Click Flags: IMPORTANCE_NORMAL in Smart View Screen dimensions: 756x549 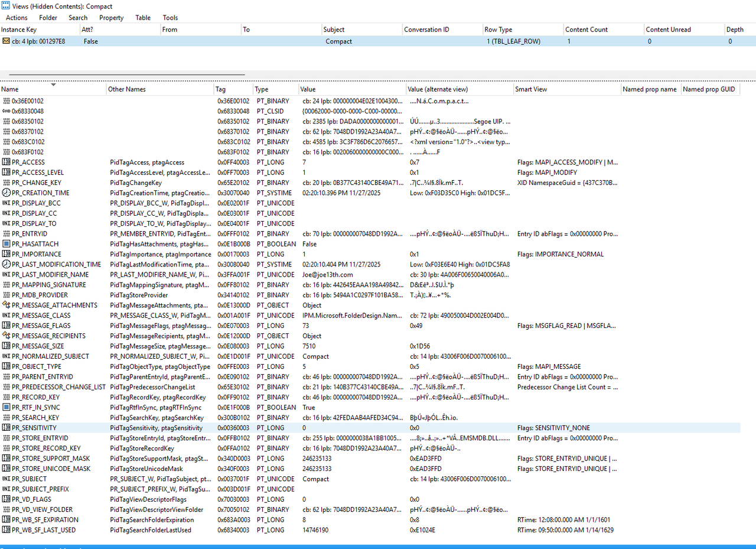click(561, 254)
